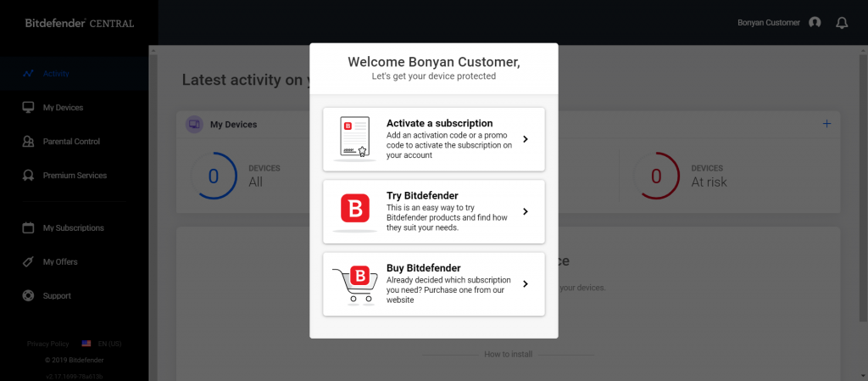Click the Welcome Bonyan Customer heading
Screen dimensions: 868x381
click(x=434, y=61)
